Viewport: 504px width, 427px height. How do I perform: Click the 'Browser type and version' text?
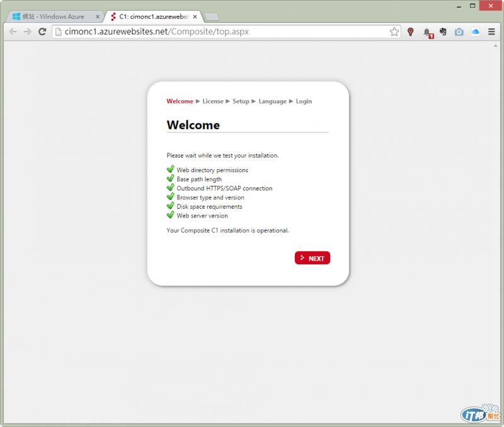click(210, 197)
